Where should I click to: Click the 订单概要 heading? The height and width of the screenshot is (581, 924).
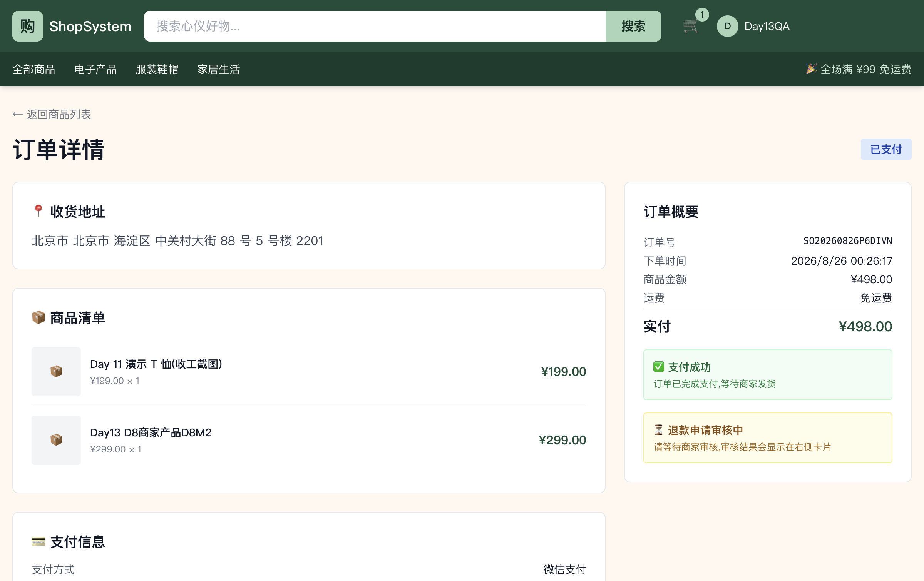coord(671,212)
